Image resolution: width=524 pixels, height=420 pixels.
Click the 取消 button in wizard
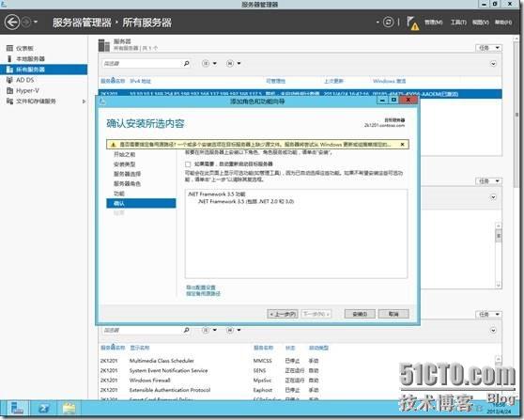click(393, 314)
